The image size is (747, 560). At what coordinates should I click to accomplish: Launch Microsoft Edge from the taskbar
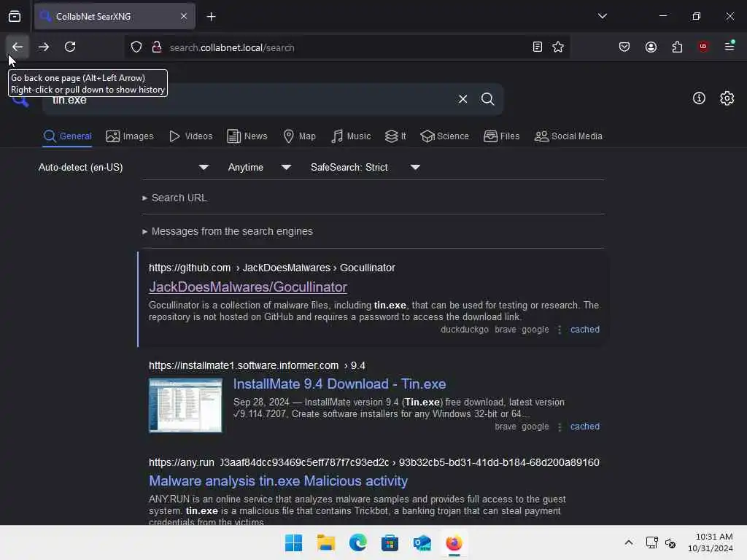(357, 542)
